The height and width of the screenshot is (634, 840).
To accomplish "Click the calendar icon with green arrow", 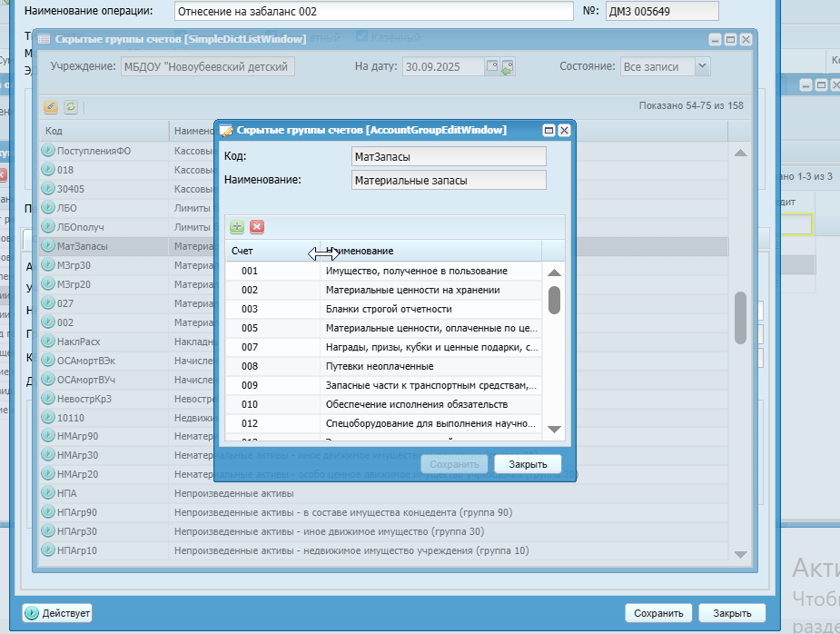I will (x=507, y=67).
